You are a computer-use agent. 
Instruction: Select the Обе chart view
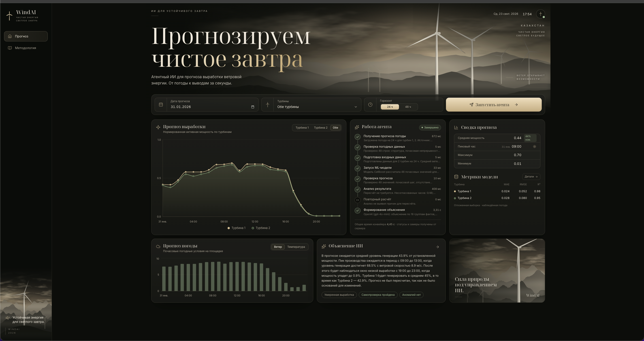click(x=335, y=128)
